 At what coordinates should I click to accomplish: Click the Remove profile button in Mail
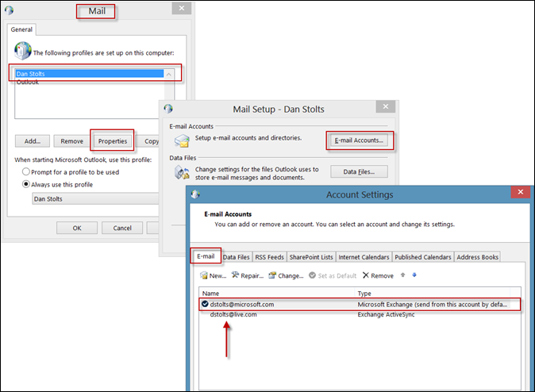point(72,141)
